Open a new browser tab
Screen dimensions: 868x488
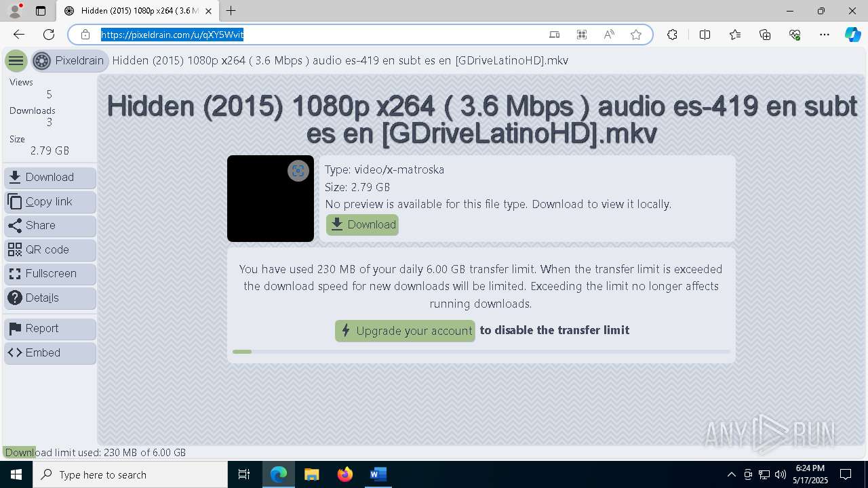coord(231,11)
